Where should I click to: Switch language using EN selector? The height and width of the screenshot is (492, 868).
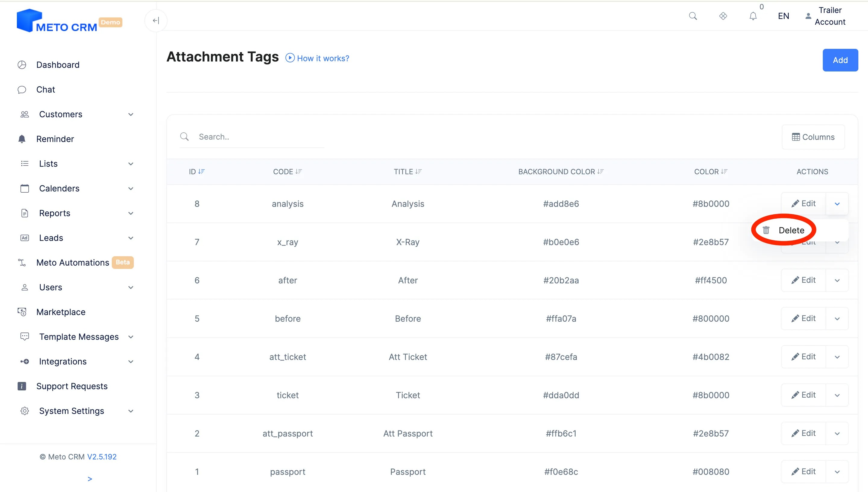(x=783, y=16)
